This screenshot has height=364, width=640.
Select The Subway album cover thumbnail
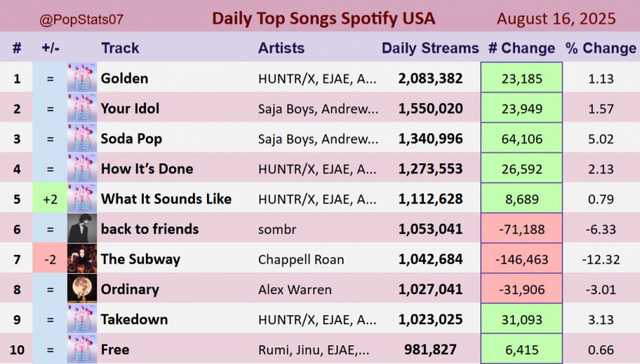pos(81,259)
